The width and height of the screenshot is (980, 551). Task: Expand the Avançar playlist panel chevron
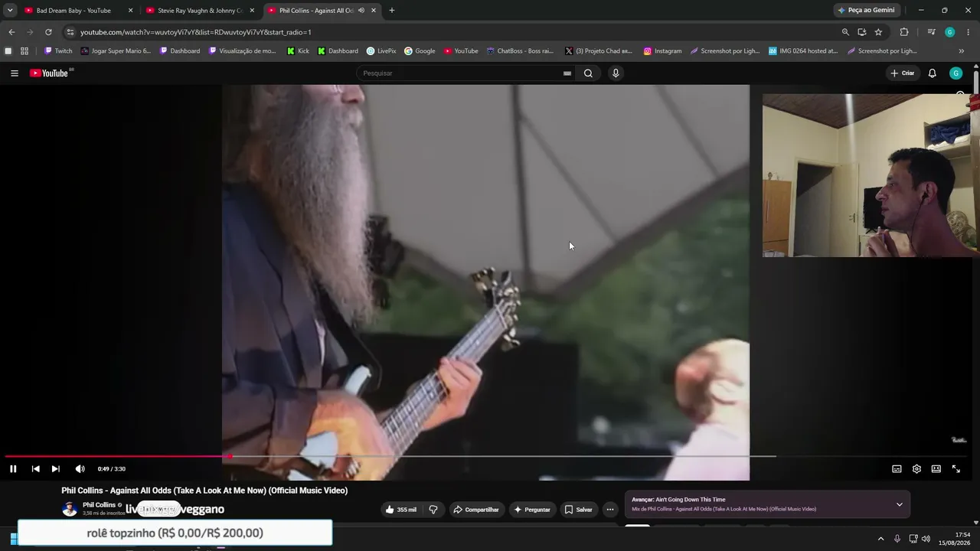900,504
